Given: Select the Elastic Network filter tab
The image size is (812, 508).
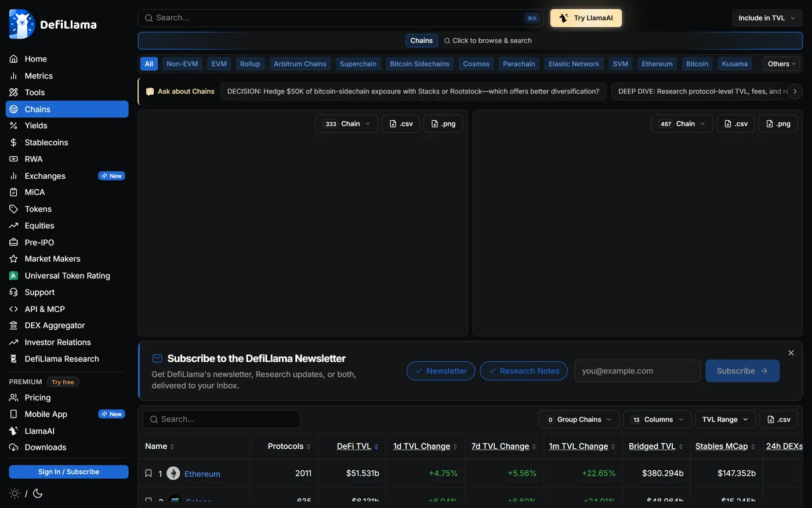Looking at the screenshot, I should [x=574, y=64].
